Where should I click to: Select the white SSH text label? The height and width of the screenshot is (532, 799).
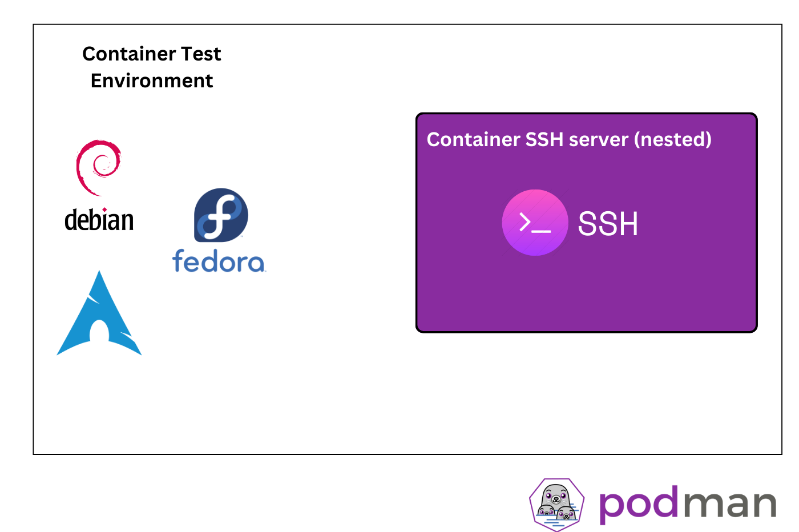(608, 223)
